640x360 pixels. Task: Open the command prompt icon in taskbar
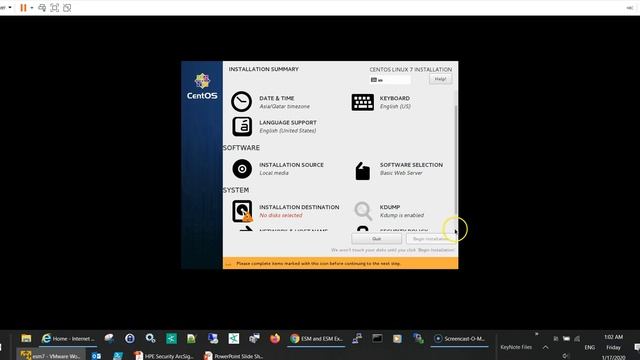377,338
